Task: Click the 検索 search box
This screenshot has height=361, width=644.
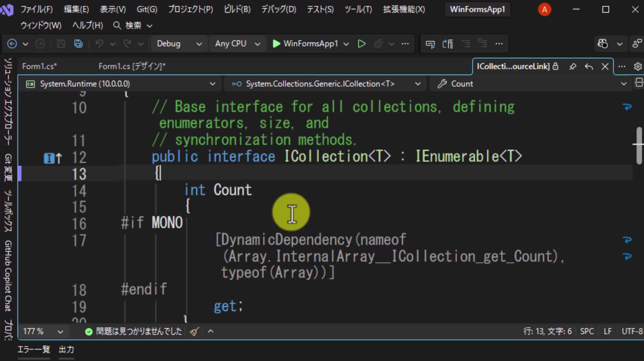Action: (133, 25)
